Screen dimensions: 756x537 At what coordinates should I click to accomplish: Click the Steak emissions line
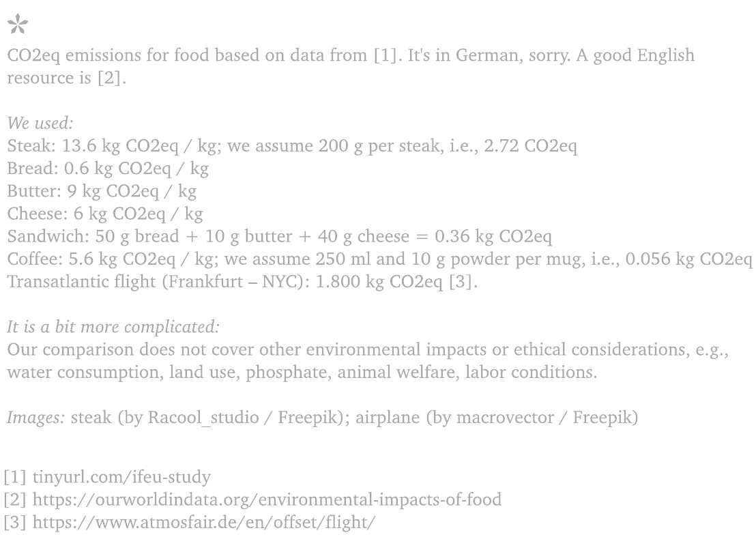[x=292, y=145]
